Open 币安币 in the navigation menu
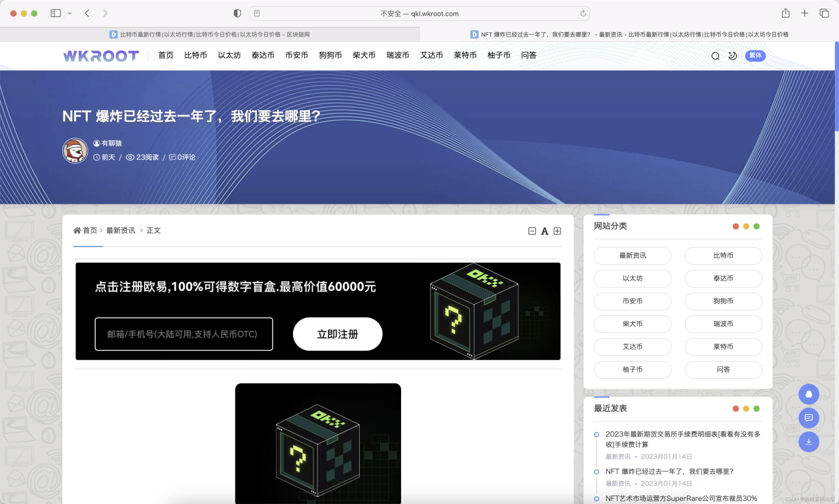839x504 pixels. pyautogui.click(x=296, y=55)
